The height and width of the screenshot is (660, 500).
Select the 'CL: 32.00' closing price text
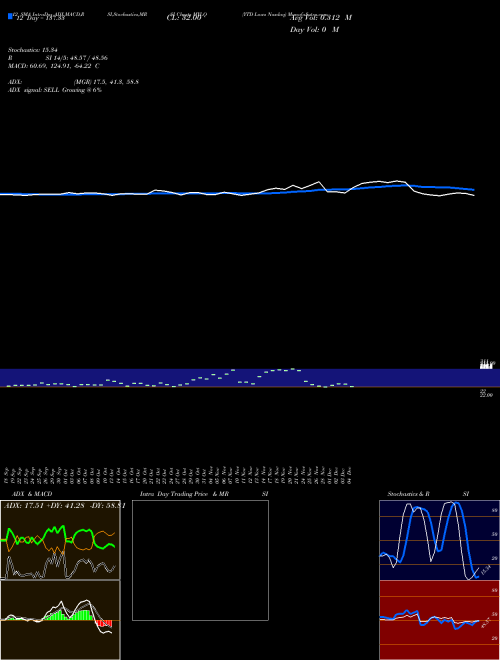(184, 18)
